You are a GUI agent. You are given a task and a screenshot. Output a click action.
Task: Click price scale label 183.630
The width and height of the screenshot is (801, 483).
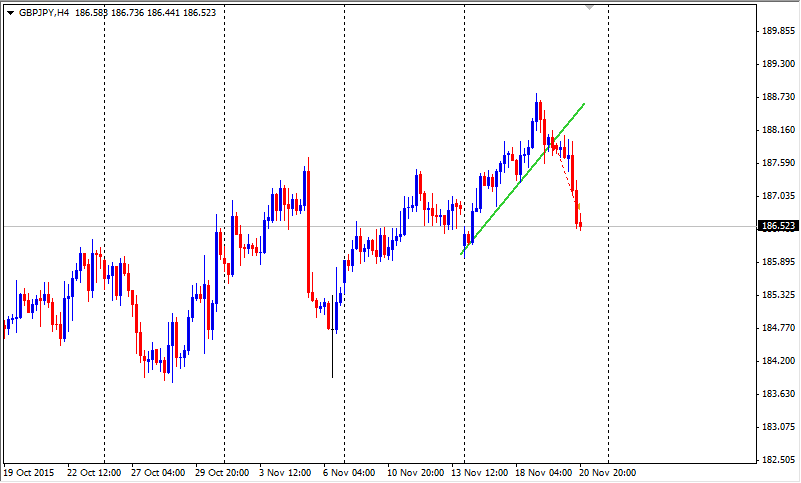[779, 394]
